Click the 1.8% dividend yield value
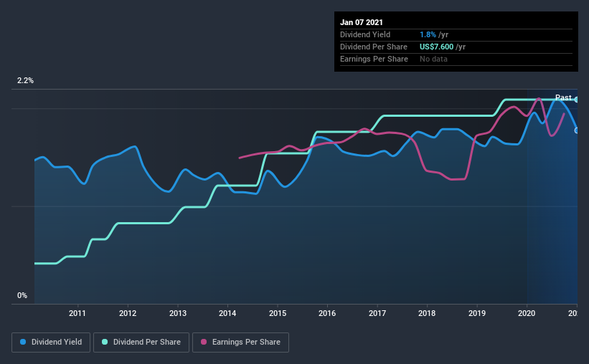 (428, 34)
